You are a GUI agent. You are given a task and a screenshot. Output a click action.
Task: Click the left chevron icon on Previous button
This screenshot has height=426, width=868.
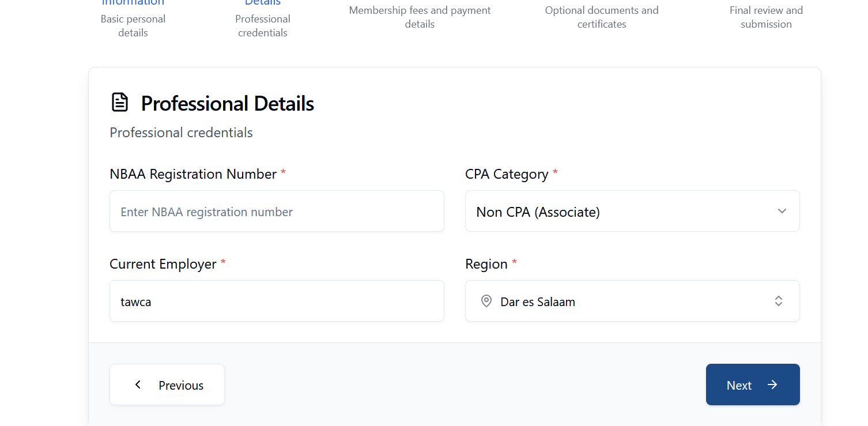[138, 384]
